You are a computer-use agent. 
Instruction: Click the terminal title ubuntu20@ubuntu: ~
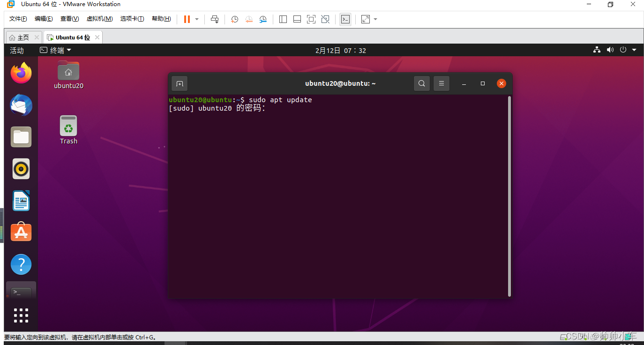340,83
